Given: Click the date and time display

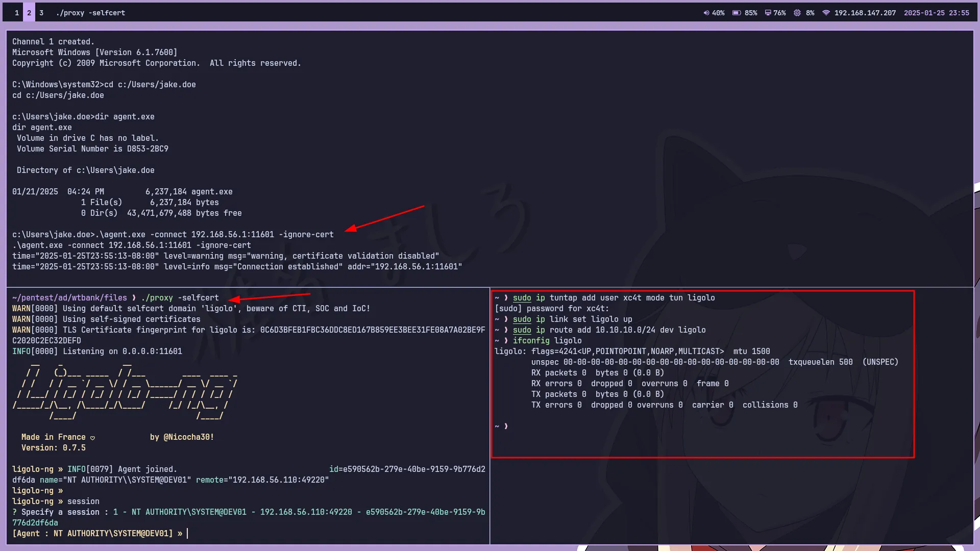Looking at the screenshot, I should (936, 13).
